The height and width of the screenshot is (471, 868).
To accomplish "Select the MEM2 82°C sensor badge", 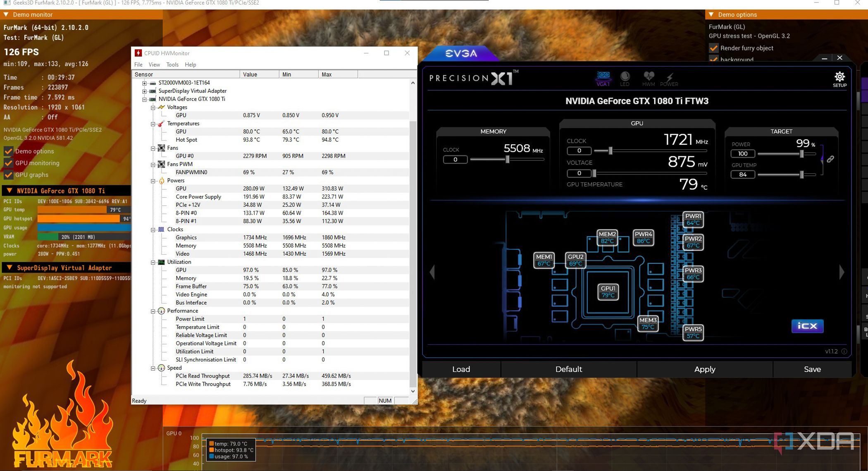I will 607,237.
